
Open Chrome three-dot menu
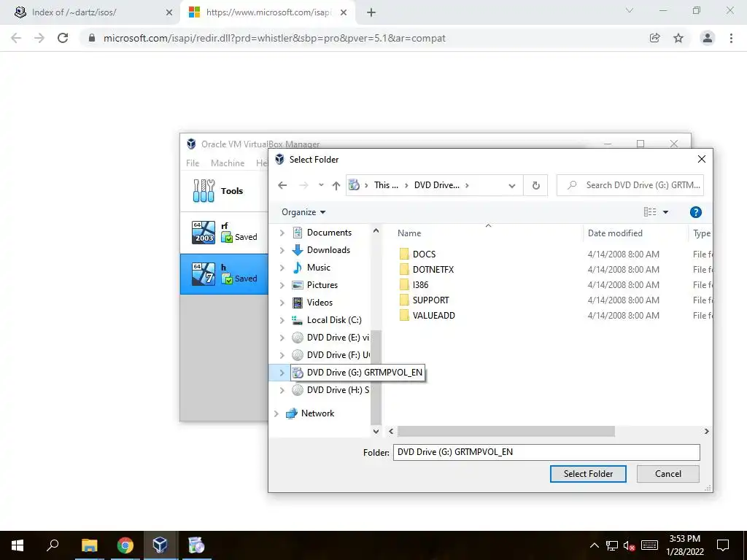coord(731,38)
